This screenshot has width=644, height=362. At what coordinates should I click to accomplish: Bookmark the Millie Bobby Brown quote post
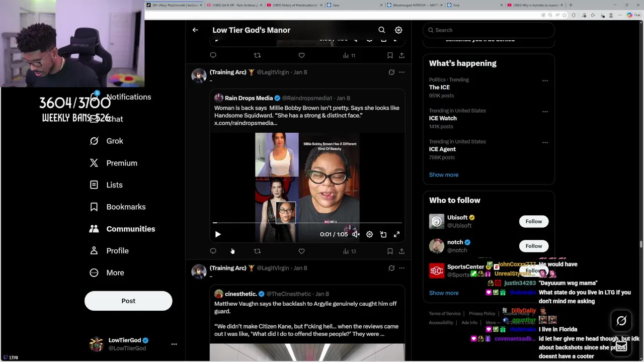(390, 251)
